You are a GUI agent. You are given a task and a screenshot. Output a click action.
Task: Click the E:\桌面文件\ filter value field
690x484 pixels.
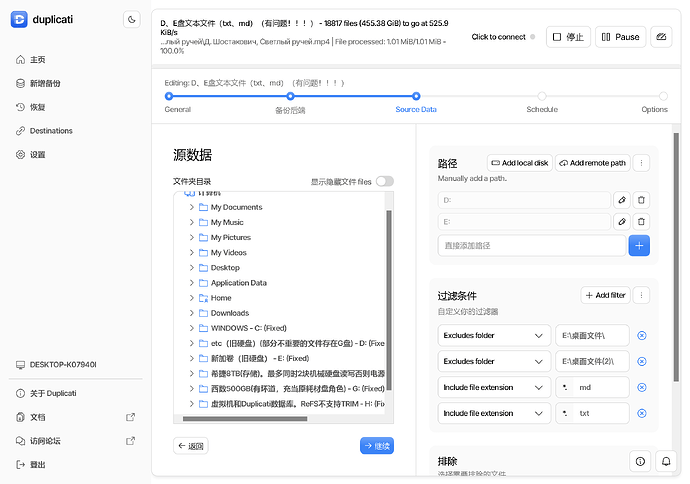coord(592,336)
